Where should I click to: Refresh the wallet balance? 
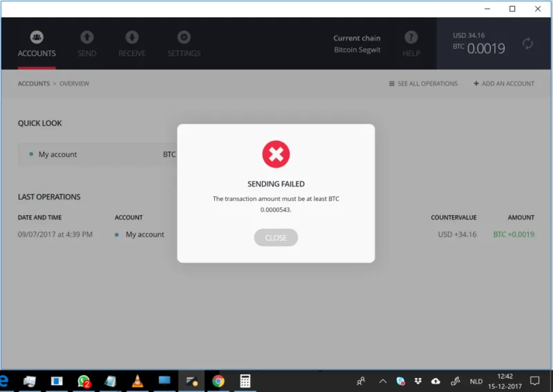pos(527,44)
